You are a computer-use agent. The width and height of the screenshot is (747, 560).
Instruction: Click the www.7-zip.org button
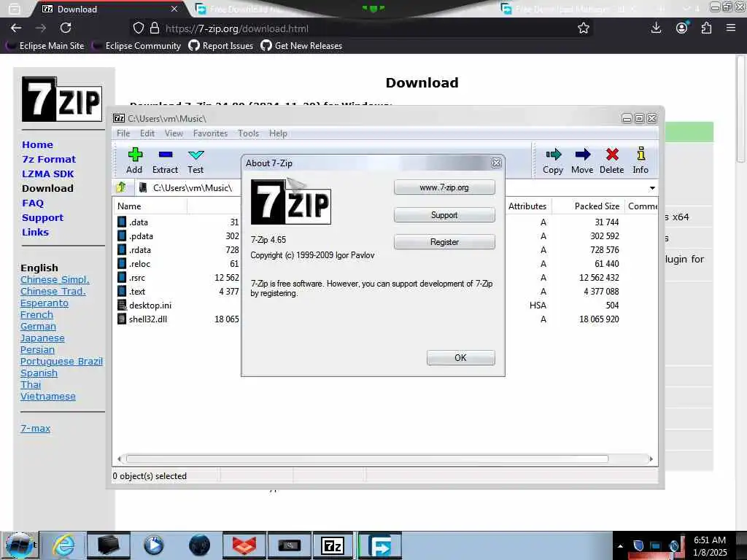click(x=444, y=187)
